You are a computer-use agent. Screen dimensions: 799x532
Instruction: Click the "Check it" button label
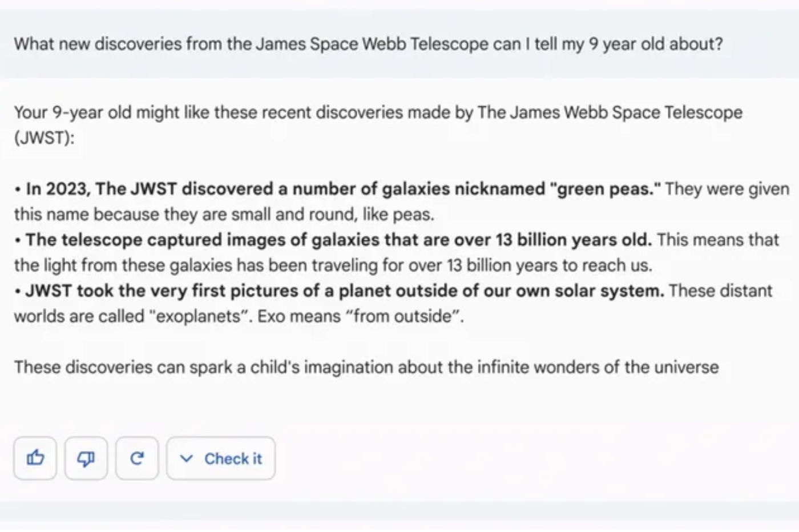(233, 458)
